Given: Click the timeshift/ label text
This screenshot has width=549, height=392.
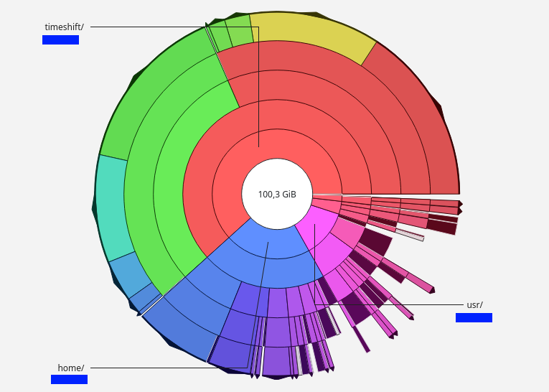Looking at the screenshot, I should click(x=65, y=27).
